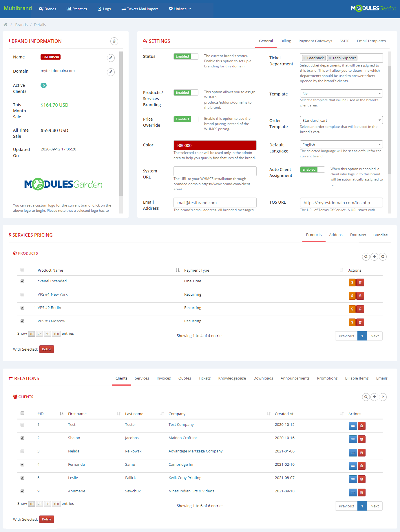400x532 pixels.
Task: Switch to the Payment Gateways tab
Action: 315,41
